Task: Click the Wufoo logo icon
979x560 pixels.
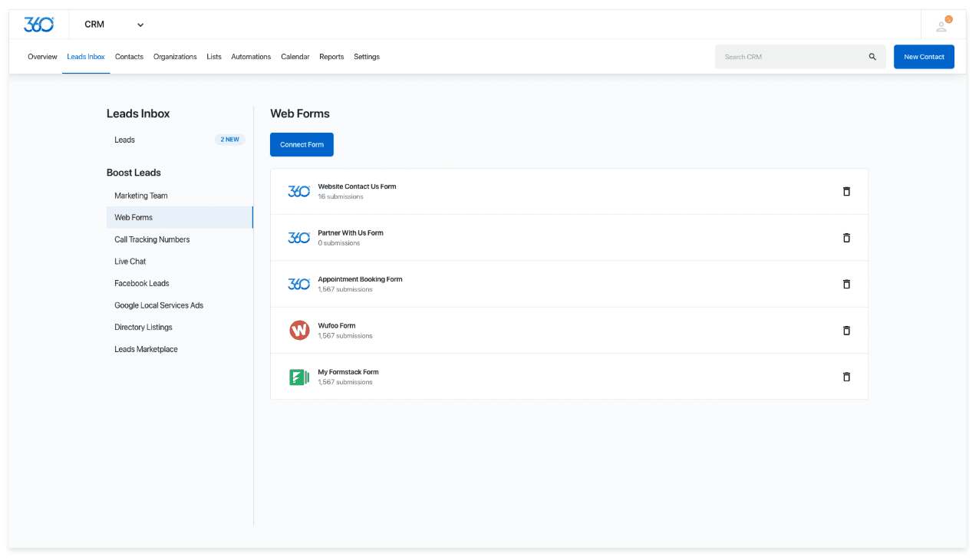Action: coord(298,331)
